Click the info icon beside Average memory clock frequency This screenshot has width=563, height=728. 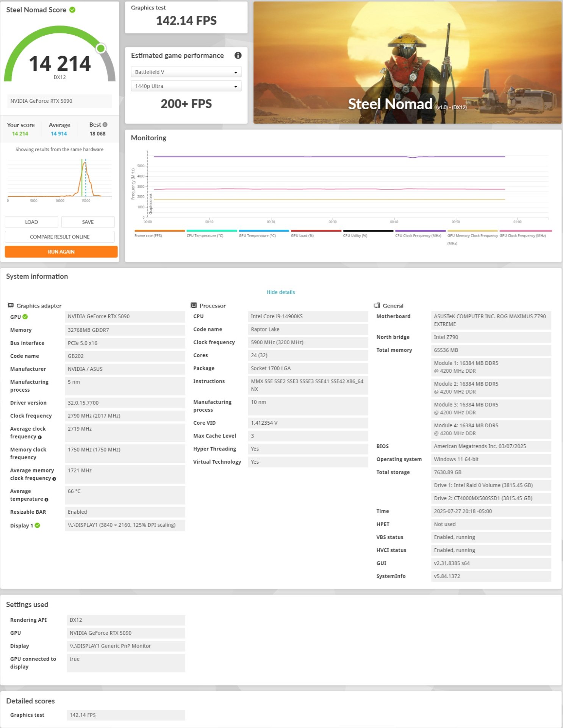point(54,479)
